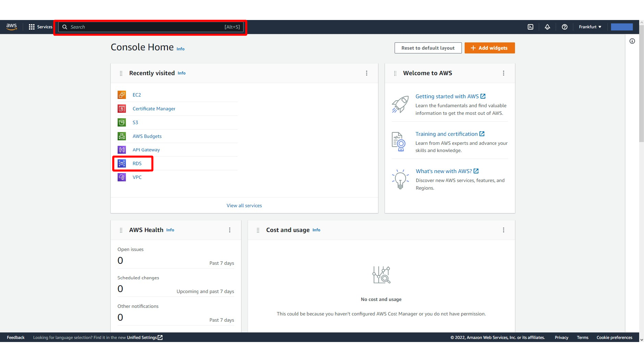The image size is (644, 362).
Task: Open the Recently visited Info link
Action: 181,73
